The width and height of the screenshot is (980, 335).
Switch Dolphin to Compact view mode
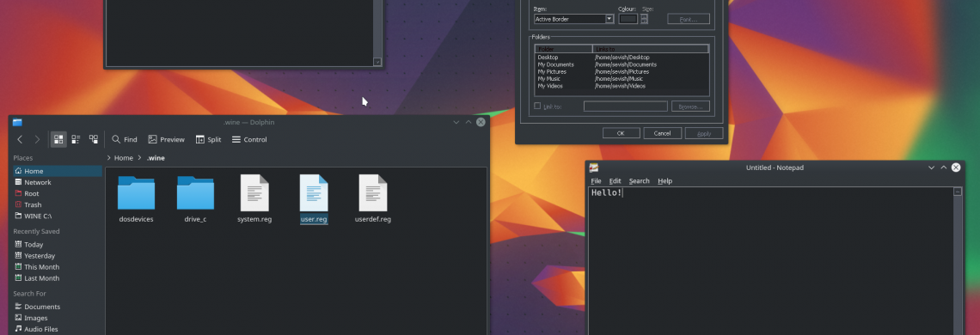click(x=76, y=139)
